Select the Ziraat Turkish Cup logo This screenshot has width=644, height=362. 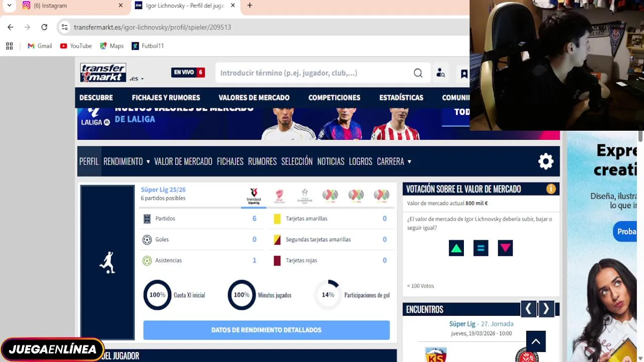tap(279, 196)
